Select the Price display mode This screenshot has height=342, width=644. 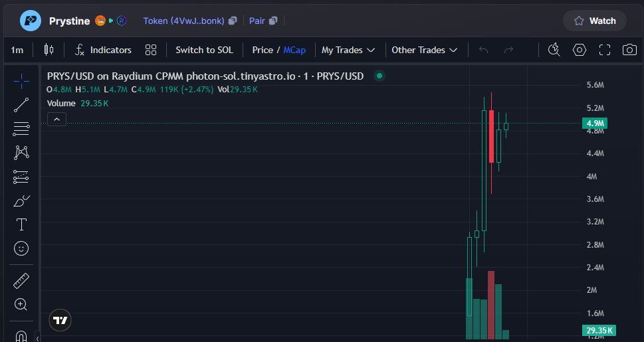263,50
